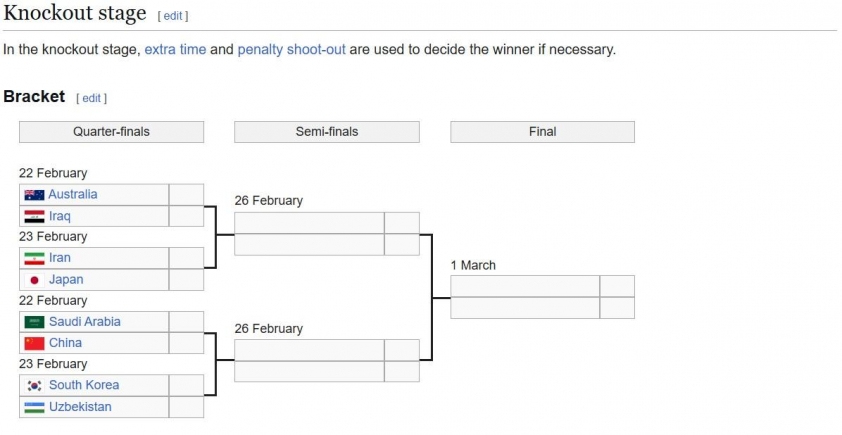Viewport: 842px width, 435px height.
Task: Click the Saudi Arabia flag icon
Action: [34, 322]
